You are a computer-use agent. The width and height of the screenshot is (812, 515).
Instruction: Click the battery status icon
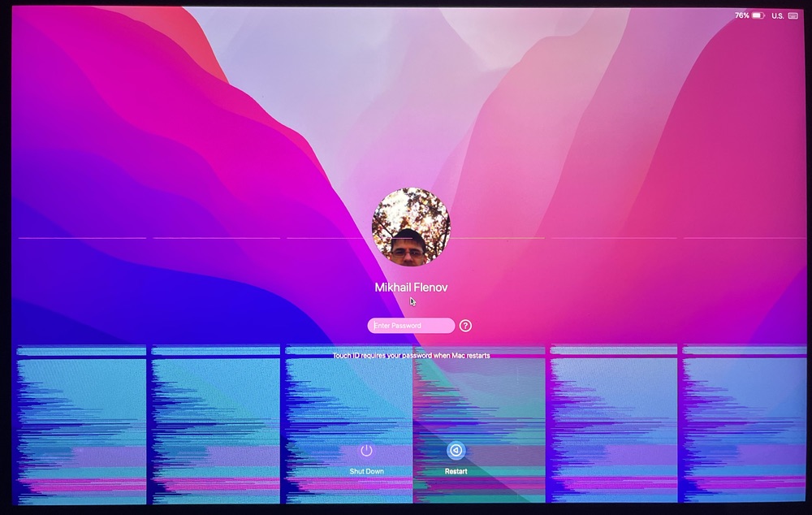pos(758,15)
